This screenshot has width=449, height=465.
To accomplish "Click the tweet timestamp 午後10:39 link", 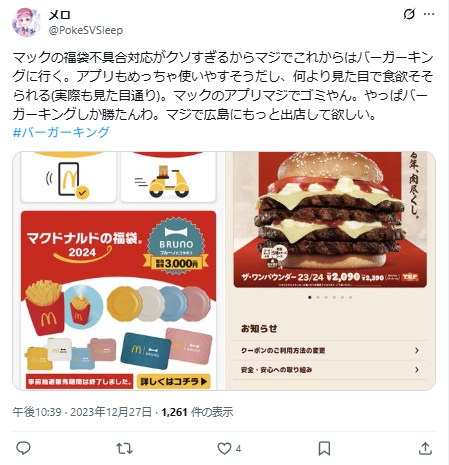I will tap(37, 412).
